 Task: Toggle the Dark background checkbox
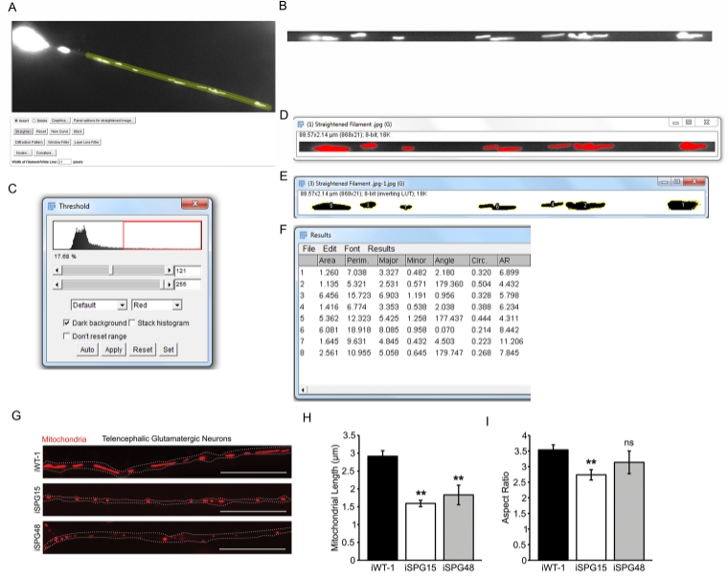(x=66, y=322)
